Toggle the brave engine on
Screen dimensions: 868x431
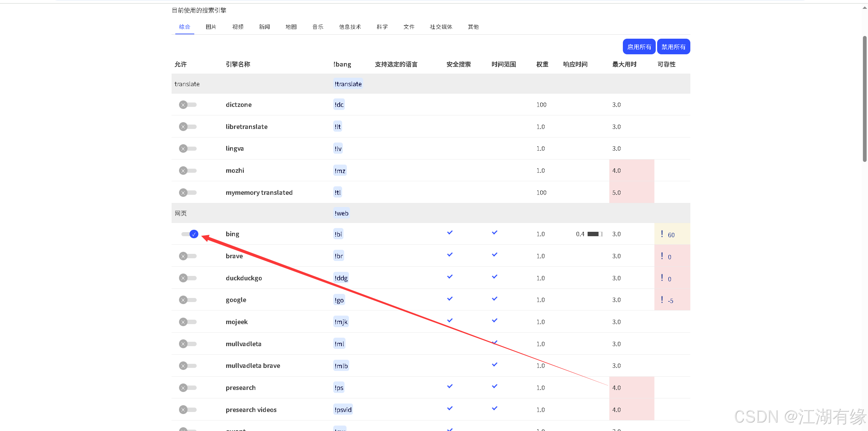coord(188,256)
